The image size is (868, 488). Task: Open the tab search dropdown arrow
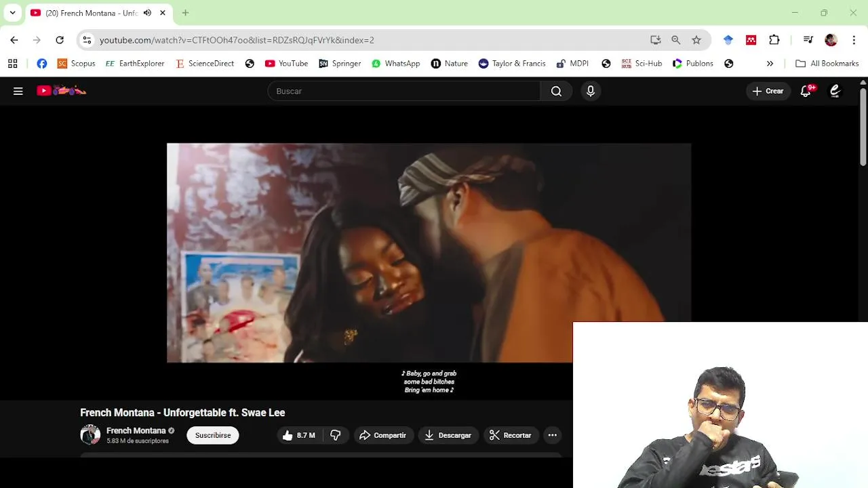pyautogui.click(x=12, y=13)
